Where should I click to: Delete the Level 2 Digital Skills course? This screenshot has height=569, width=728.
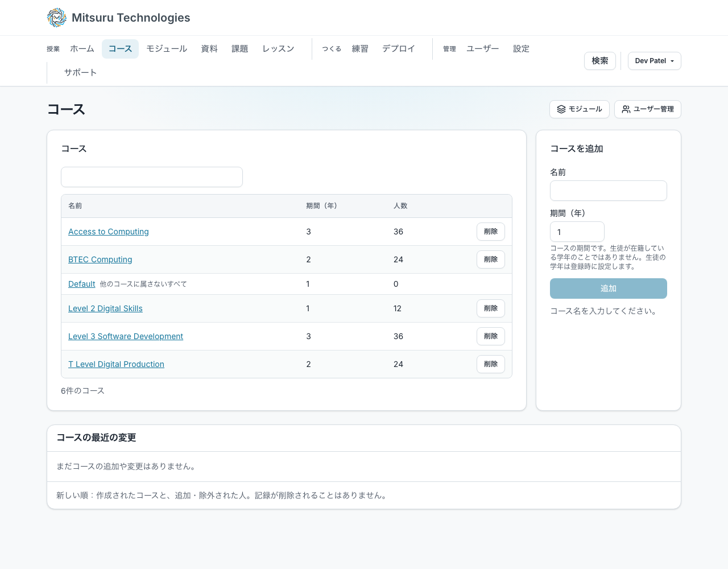pos(491,308)
